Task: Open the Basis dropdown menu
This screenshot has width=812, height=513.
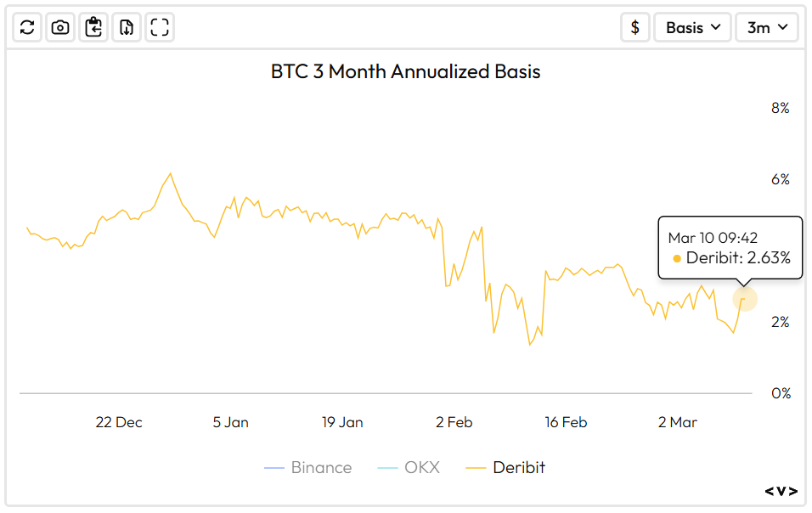Action: coord(692,27)
